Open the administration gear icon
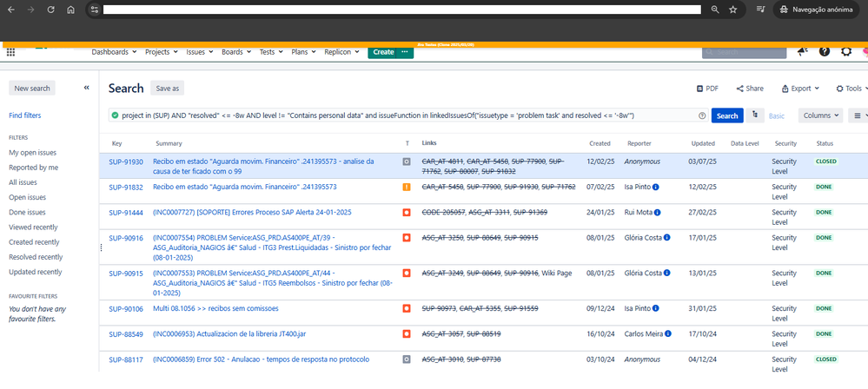The image size is (868, 389). pyautogui.click(x=846, y=51)
